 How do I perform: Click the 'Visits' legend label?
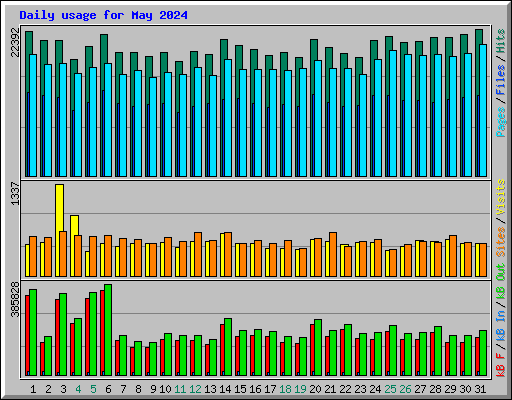point(501,197)
